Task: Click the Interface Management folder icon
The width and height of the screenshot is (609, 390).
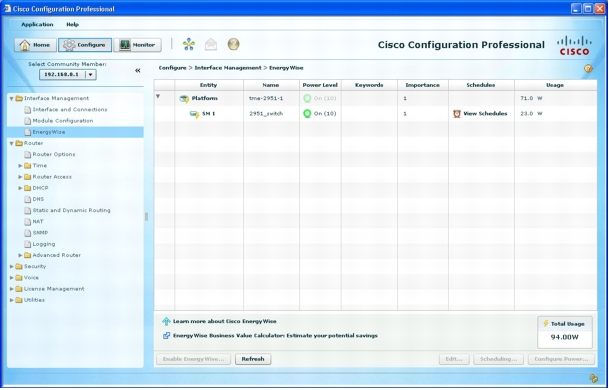Action: [x=19, y=99]
